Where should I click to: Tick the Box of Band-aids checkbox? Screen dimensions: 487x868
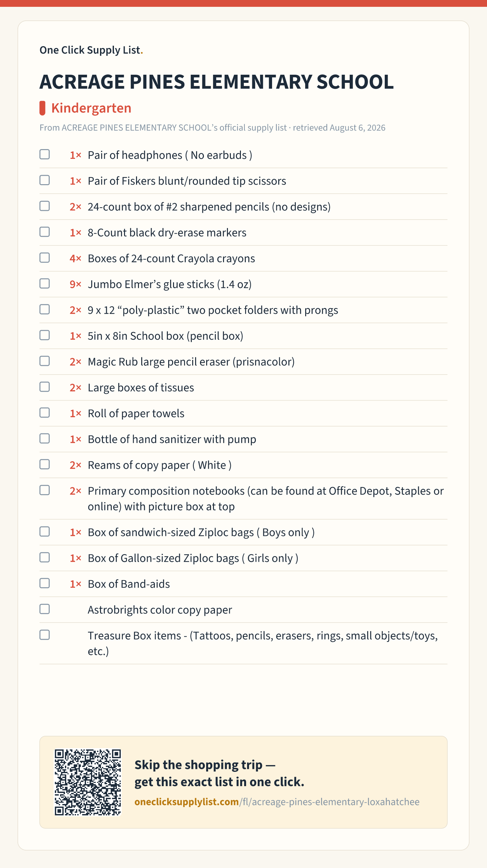point(44,583)
